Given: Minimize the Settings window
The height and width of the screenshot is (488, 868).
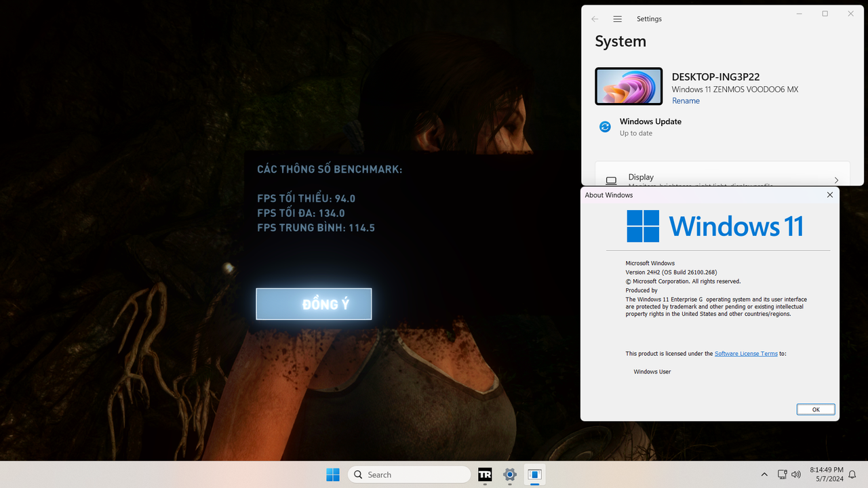Looking at the screenshot, I should (x=800, y=14).
